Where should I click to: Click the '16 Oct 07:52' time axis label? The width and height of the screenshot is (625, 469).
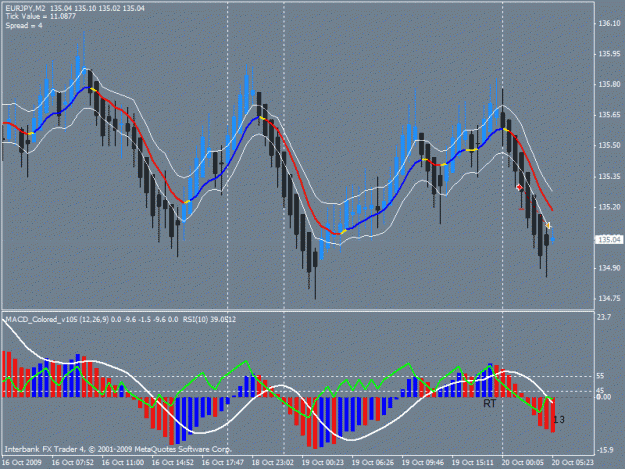tap(73, 462)
